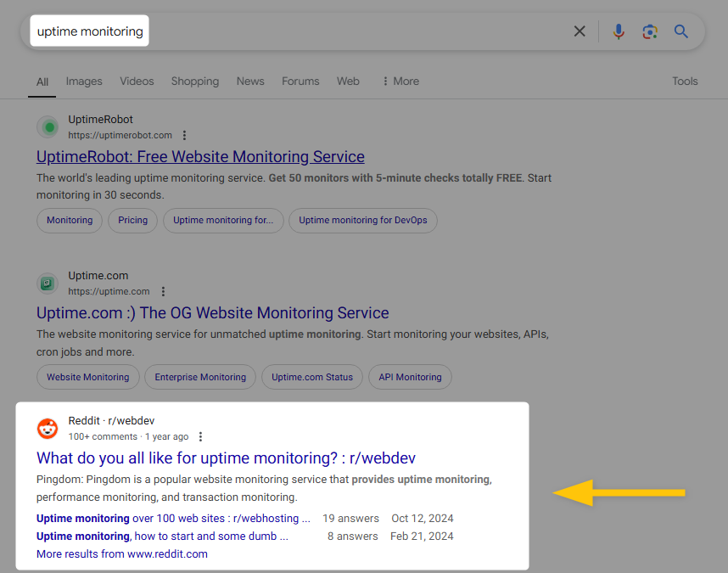This screenshot has width=728, height=573.
Task: Click the Pricing sitelink chip
Action: (132, 220)
